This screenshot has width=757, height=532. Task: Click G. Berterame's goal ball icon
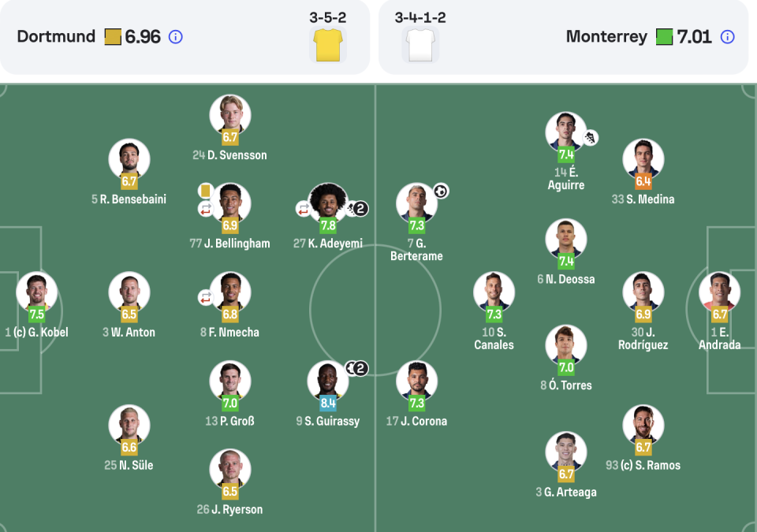pos(441,192)
